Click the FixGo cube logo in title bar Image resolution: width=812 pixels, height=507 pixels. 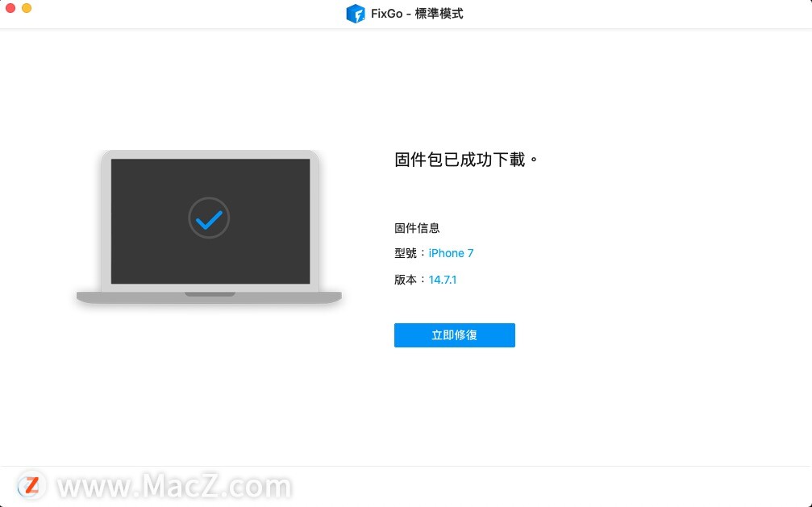[x=356, y=14]
